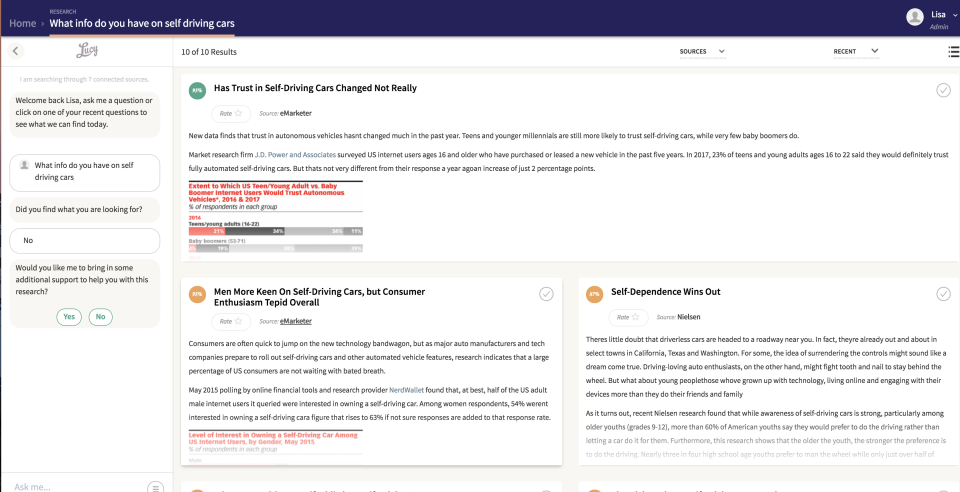Click Nielsen source label
This screenshot has height=492, width=960.
point(689,317)
